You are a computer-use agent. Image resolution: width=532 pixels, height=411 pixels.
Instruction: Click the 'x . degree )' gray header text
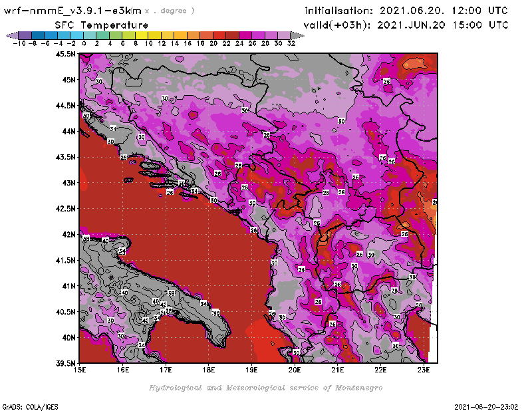click(170, 11)
